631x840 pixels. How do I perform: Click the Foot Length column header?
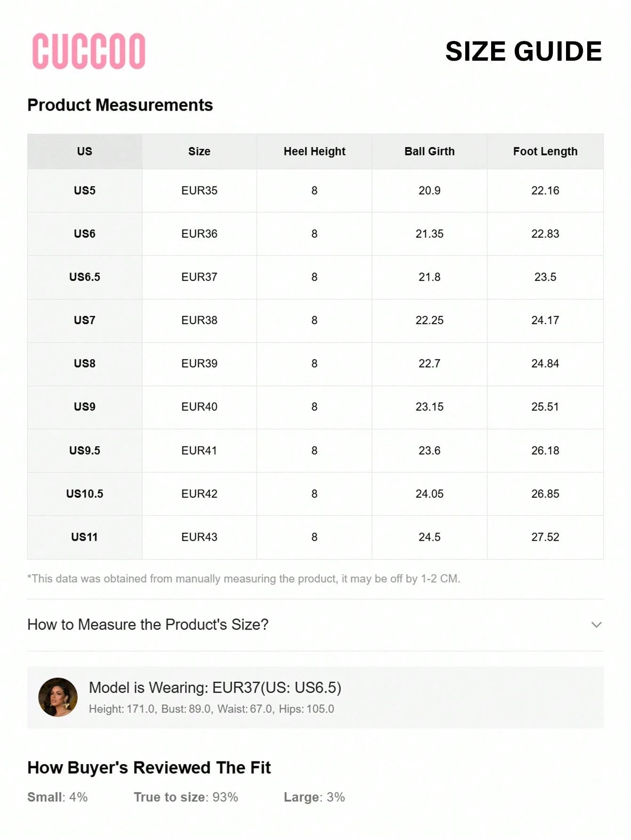coord(545,152)
